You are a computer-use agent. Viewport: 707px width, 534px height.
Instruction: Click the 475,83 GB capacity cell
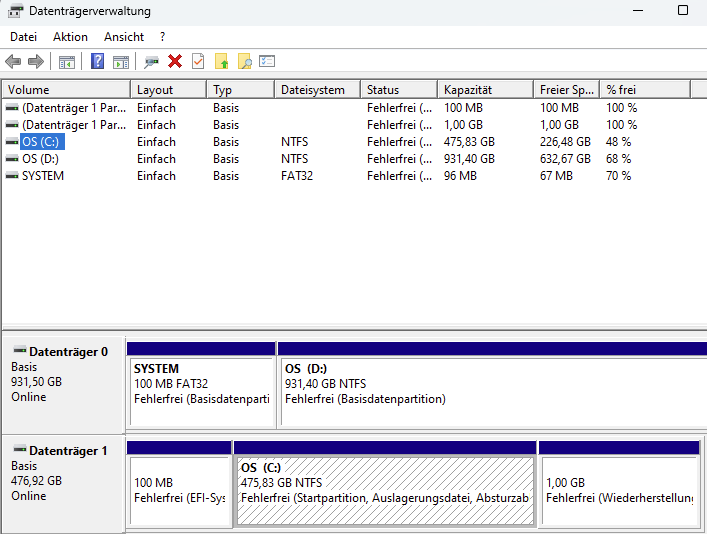point(469,142)
